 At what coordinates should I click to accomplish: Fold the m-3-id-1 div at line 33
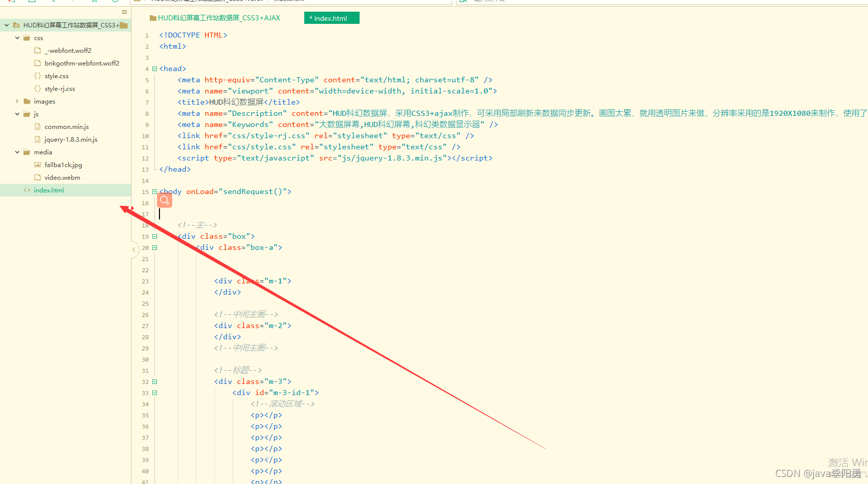click(155, 393)
